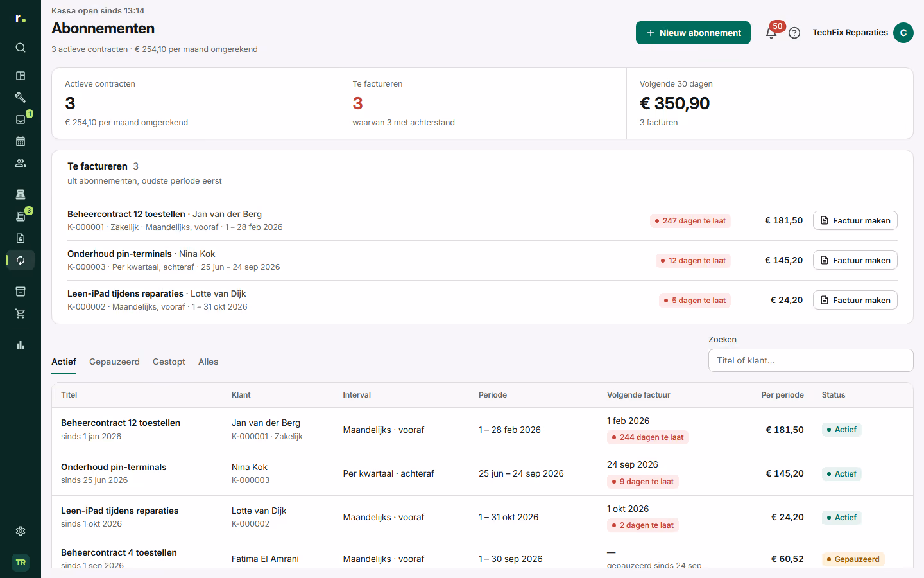Click the € 350,90 next 30 days amount
The image size is (924, 578).
[x=674, y=103]
